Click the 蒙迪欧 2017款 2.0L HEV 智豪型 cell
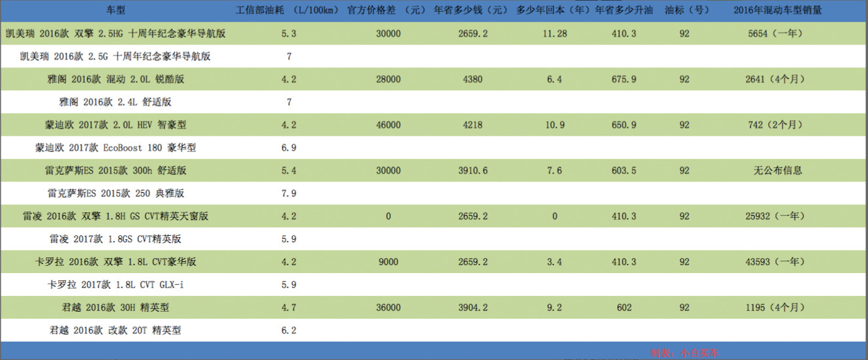The height and width of the screenshot is (360, 868). point(116,125)
